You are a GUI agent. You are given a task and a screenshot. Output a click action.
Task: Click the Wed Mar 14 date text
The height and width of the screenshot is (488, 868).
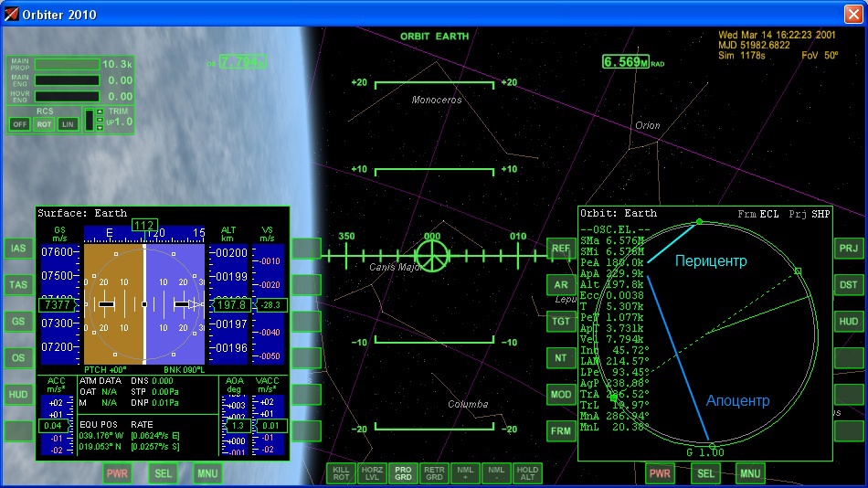coord(777,35)
